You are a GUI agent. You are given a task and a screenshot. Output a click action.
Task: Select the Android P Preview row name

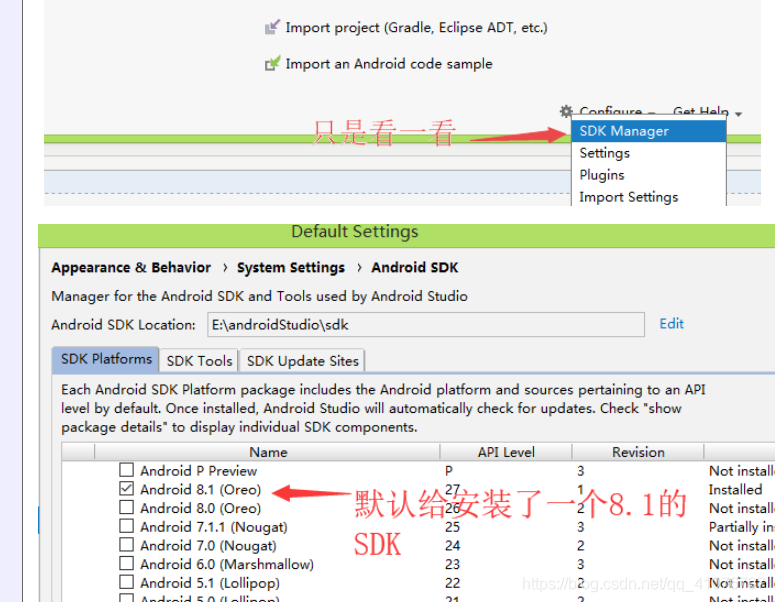199,471
